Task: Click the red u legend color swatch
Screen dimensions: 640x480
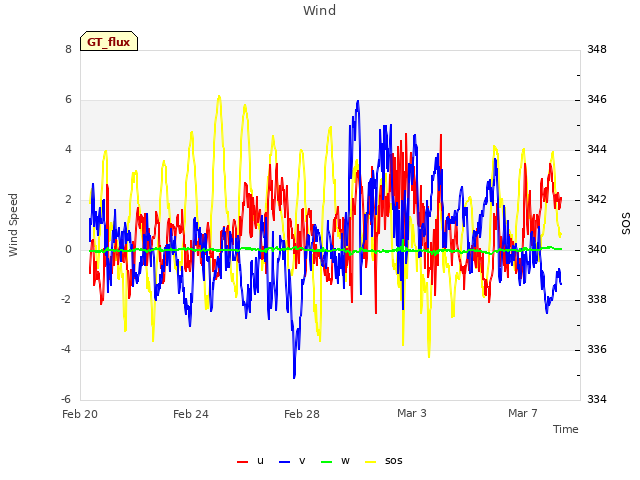Action: tap(242, 462)
